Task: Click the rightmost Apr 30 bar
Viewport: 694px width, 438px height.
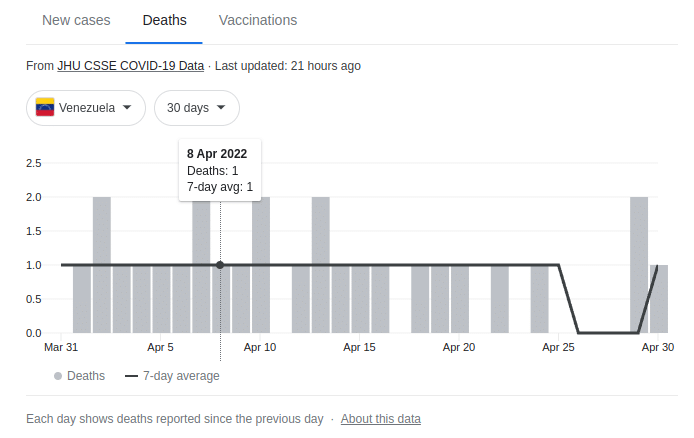Action: click(x=659, y=298)
